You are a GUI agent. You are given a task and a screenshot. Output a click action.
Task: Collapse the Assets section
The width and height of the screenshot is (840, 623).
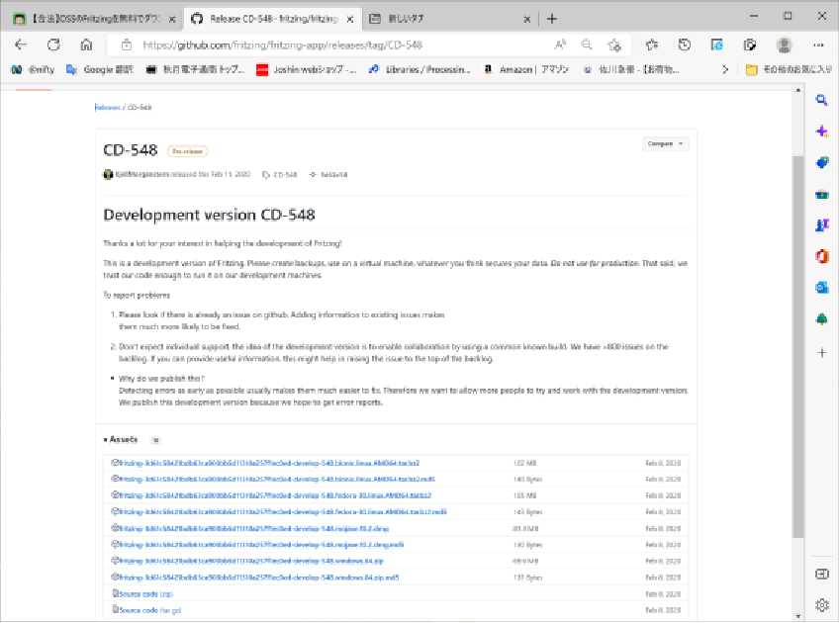(121, 439)
